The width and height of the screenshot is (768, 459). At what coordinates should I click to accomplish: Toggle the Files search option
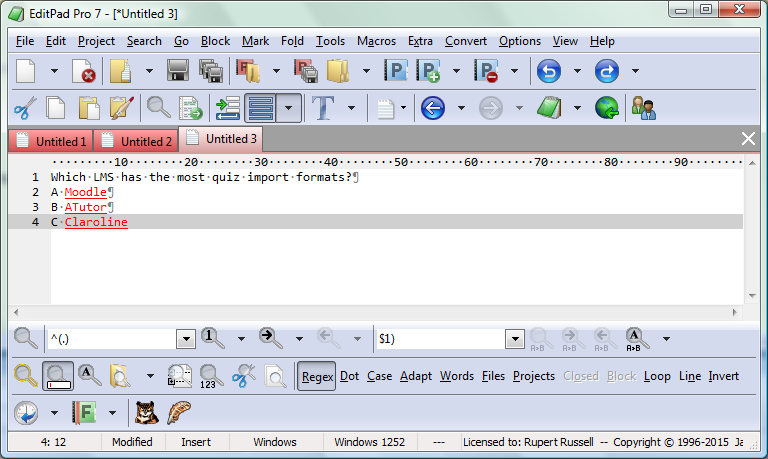coord(493,376)
